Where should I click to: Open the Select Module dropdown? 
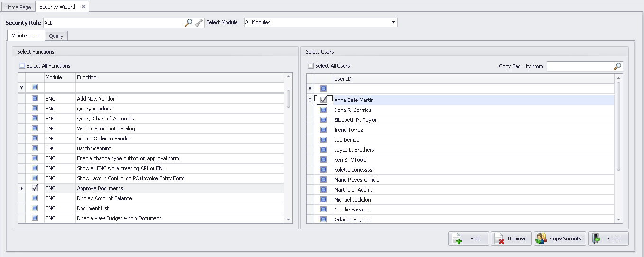[393, 22]
